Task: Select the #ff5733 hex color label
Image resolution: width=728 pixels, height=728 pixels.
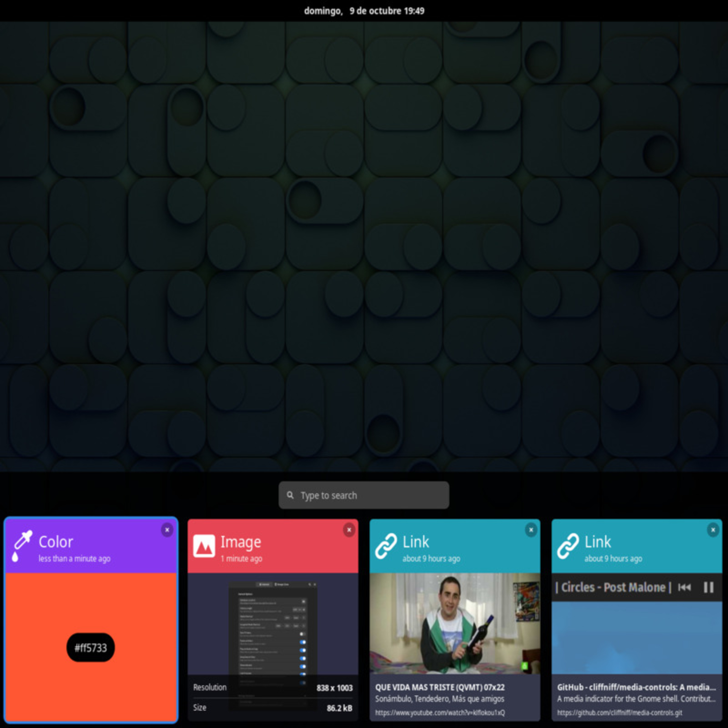Action: [x=91, y=648]
